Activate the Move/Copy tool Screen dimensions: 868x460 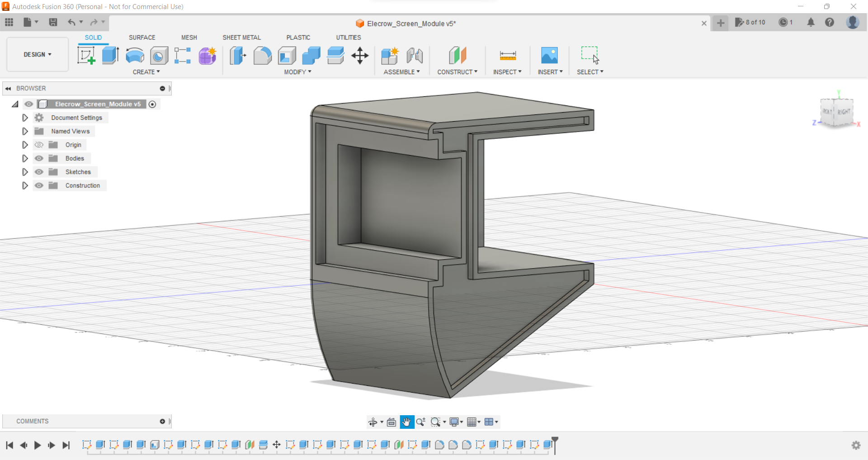coord(360,56)
